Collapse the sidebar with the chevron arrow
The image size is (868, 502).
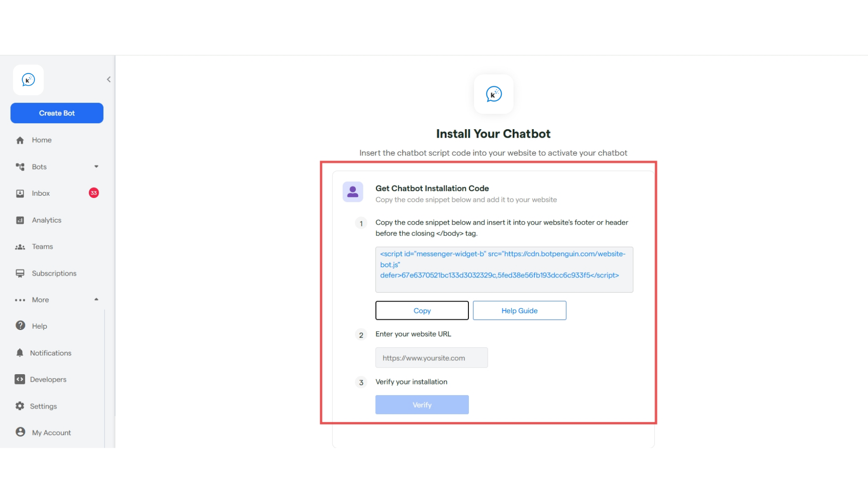point(108,79)
